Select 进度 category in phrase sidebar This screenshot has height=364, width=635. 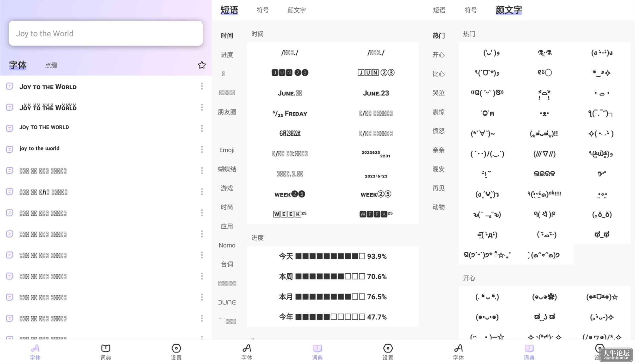pyautogui.click(x=227, y=55)
